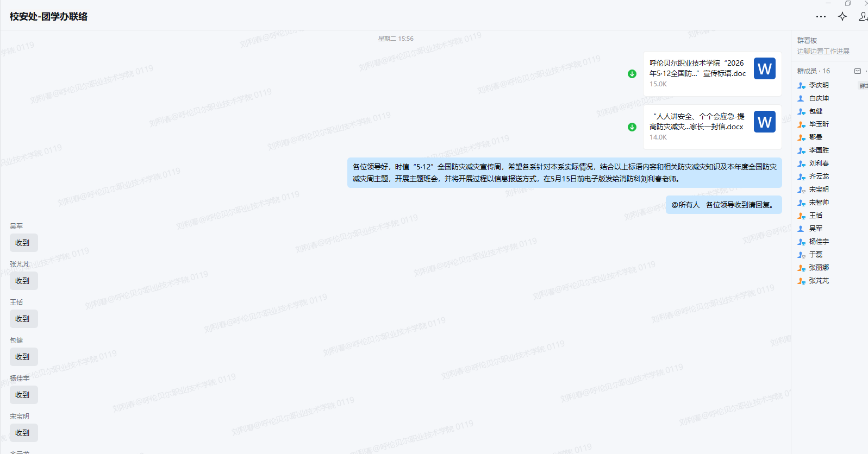This screenshot has width=868, height=454.
Task: Click avatar icon of member 毕玉昕
Action: pos(801,124)
